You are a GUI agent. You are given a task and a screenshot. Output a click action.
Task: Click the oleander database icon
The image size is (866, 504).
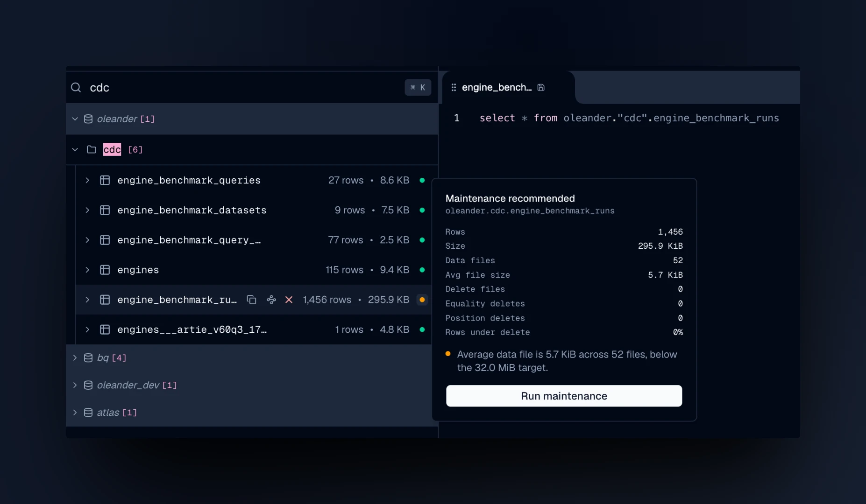88,119
